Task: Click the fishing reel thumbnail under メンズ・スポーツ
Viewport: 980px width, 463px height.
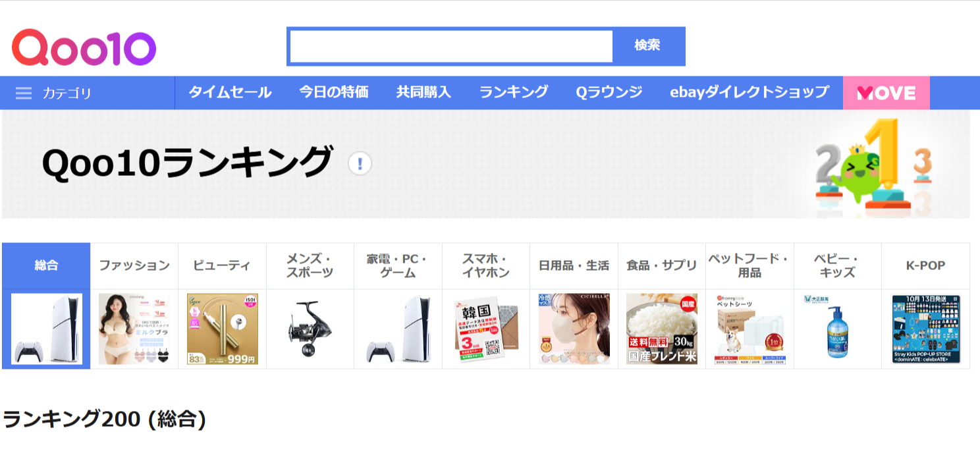Action: tap(310, 329)
